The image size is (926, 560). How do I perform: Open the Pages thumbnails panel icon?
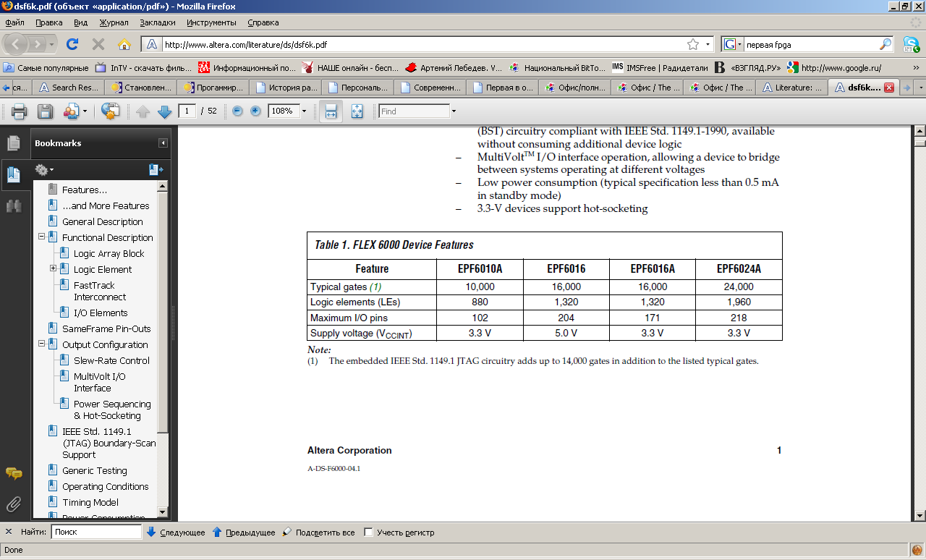(13, 143)
